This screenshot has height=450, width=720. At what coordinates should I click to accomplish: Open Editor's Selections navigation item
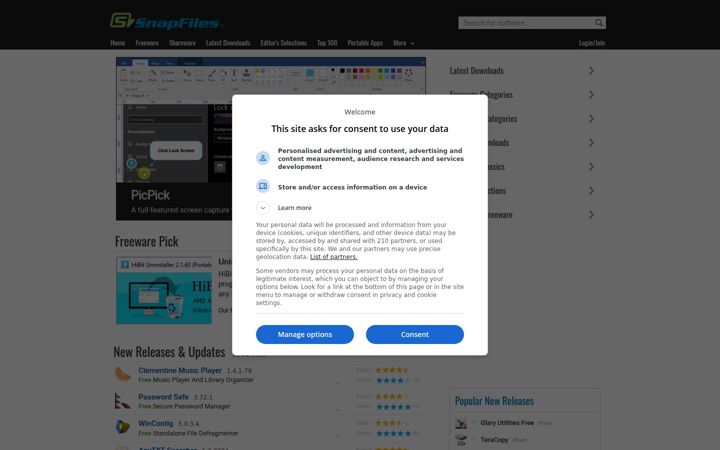(x=284, y=43)
